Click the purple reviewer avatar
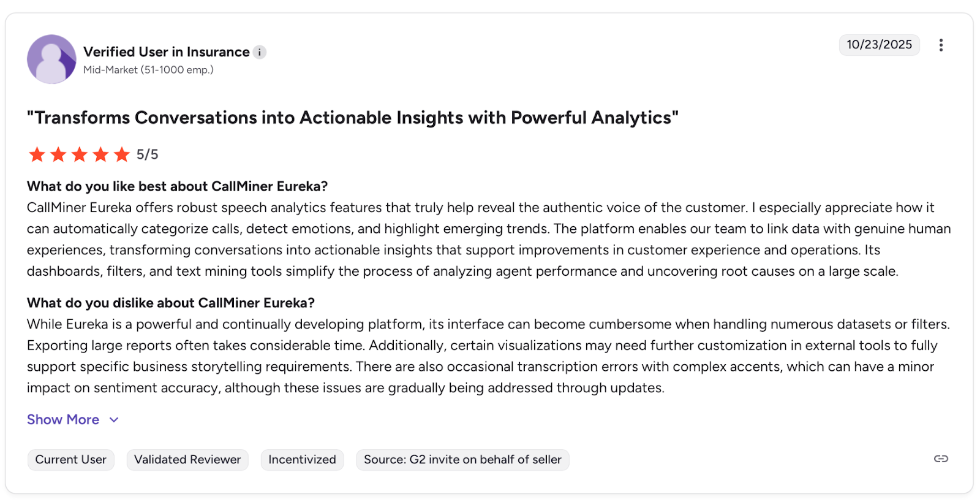980x502 pixels. 51,59
